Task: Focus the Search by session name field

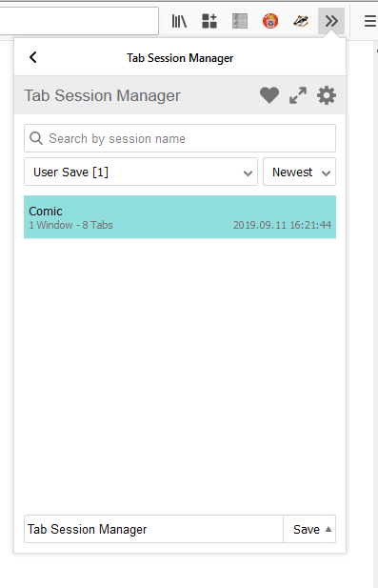Action: 180,138
